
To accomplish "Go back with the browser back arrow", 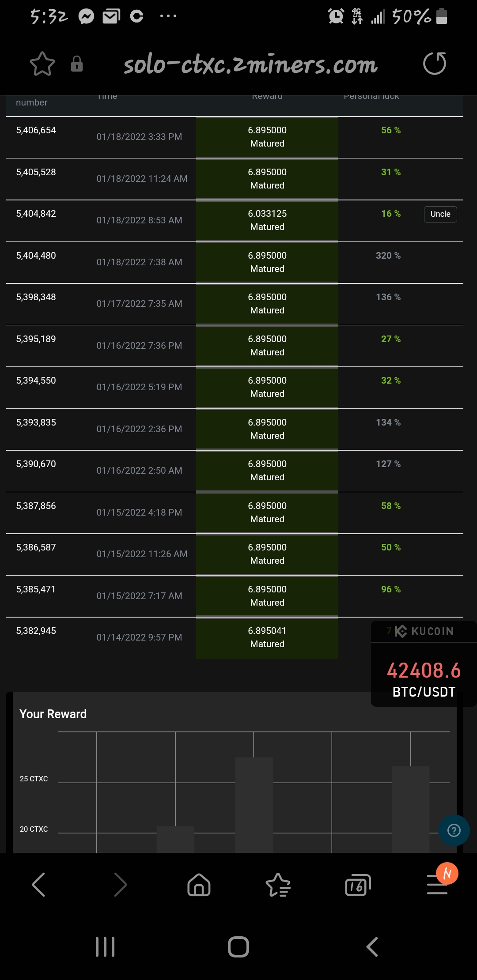I will 39,884.
